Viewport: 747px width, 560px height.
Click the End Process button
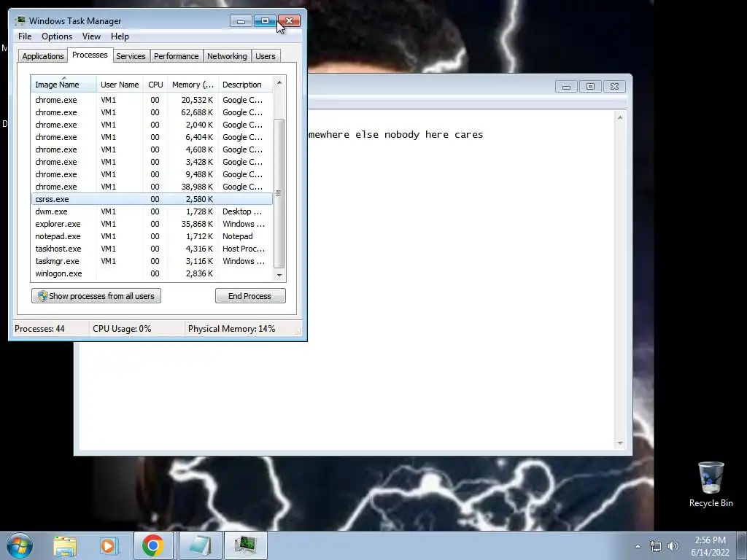click(x=250, y=296)
